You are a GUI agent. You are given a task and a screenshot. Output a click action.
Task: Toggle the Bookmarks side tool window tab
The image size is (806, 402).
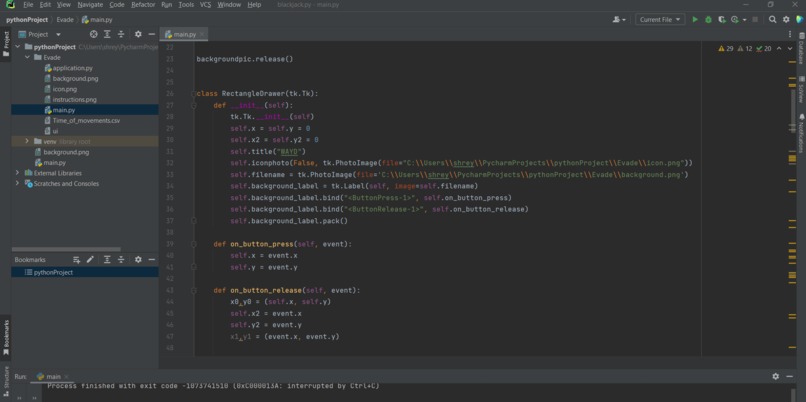(x=6, y=338)
